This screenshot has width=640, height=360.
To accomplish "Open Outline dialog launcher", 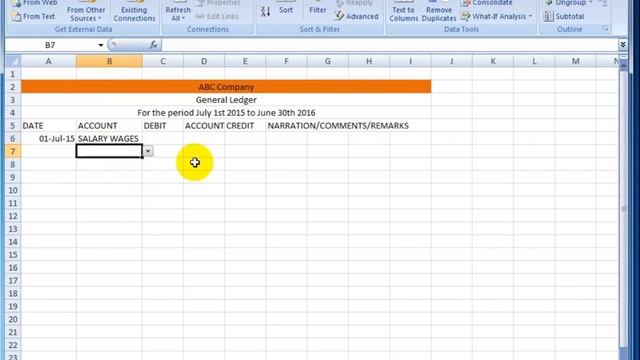I will coord(606,29).
